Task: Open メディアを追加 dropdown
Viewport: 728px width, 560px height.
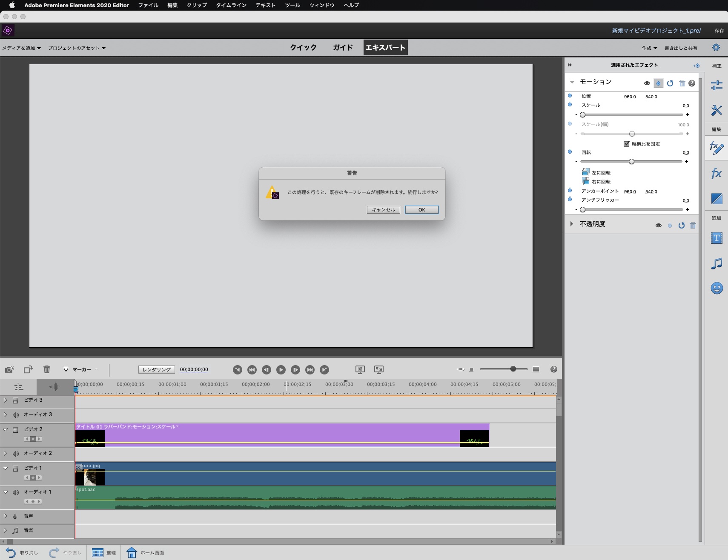Action: 21,48
